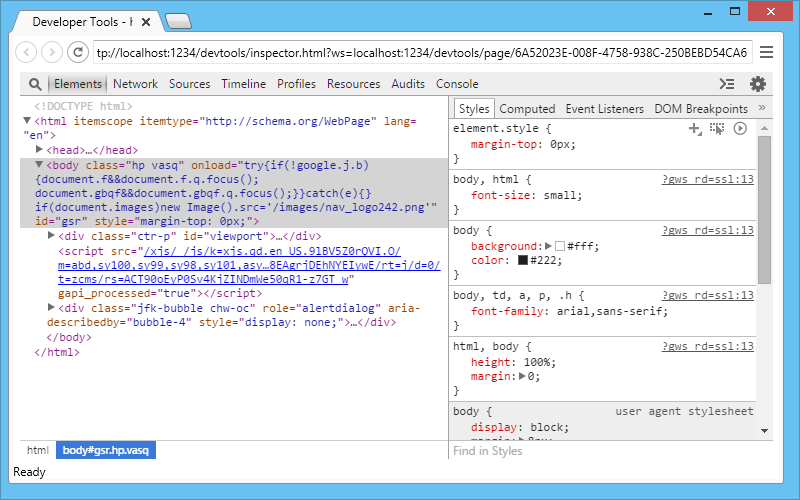Open the Resources panel
The width and height of the screenshot is (800, 500).
tap(353, 84)
